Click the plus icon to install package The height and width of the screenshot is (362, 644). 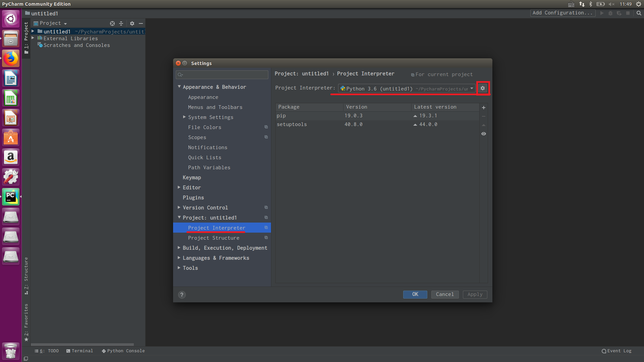484,108
